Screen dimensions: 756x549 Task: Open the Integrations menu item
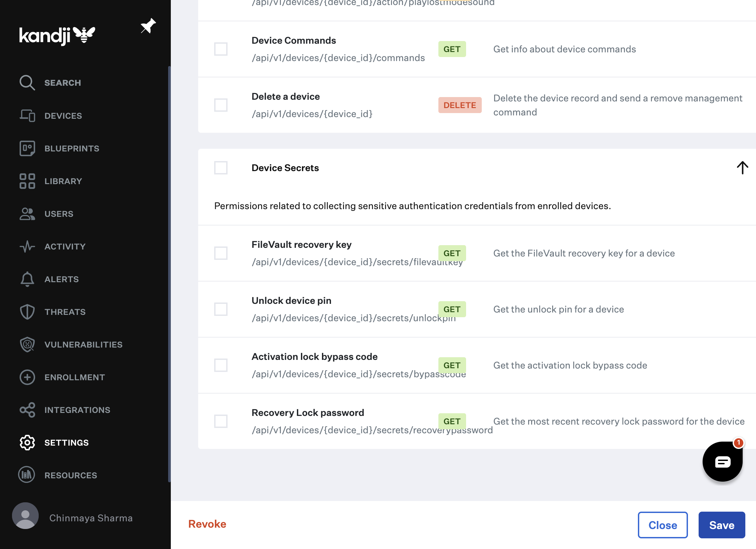[77, 410]
